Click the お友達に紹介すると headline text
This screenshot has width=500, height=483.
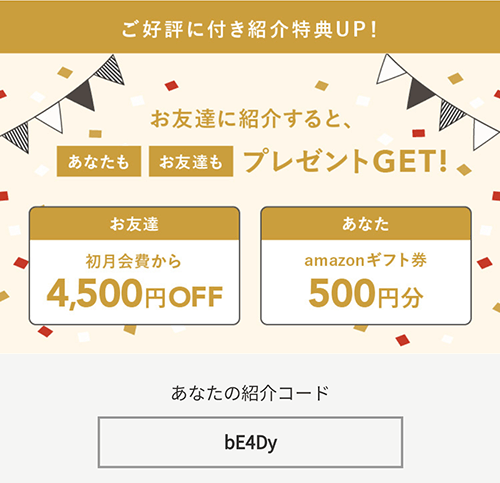pyautogui.click(x=251, y=119)
